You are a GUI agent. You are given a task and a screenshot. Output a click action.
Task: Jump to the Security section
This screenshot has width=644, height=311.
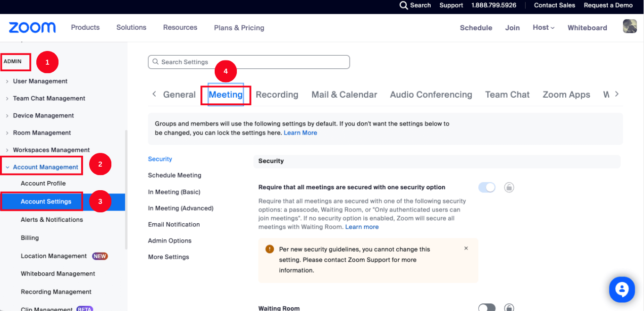tap(160, 159)
